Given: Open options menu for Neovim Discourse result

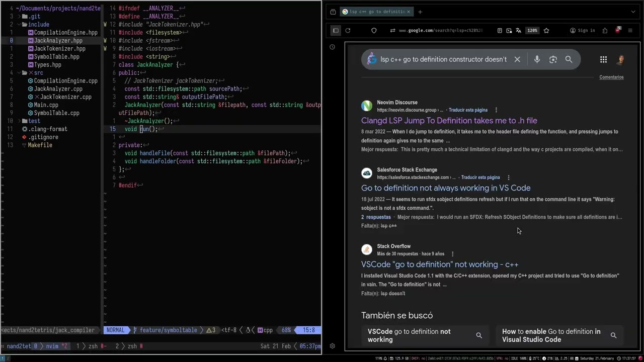Looking at the screenshot, I should point(496,110).
